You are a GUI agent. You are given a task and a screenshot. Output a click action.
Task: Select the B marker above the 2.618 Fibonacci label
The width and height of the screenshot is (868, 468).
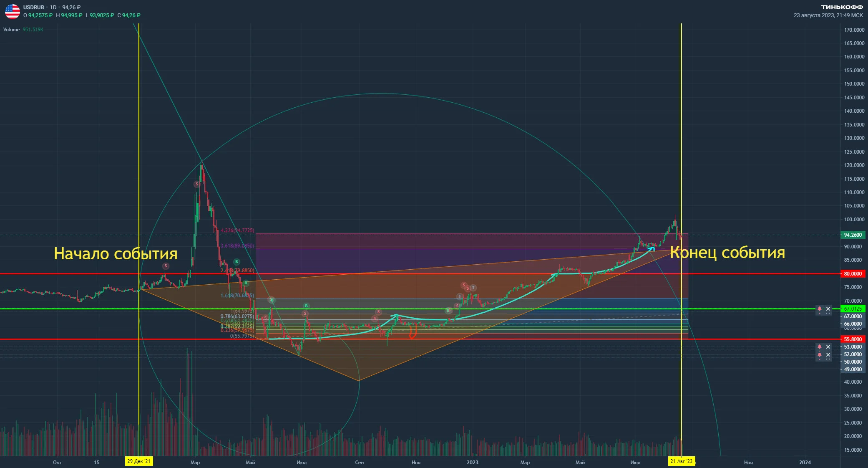click(236, 262)
